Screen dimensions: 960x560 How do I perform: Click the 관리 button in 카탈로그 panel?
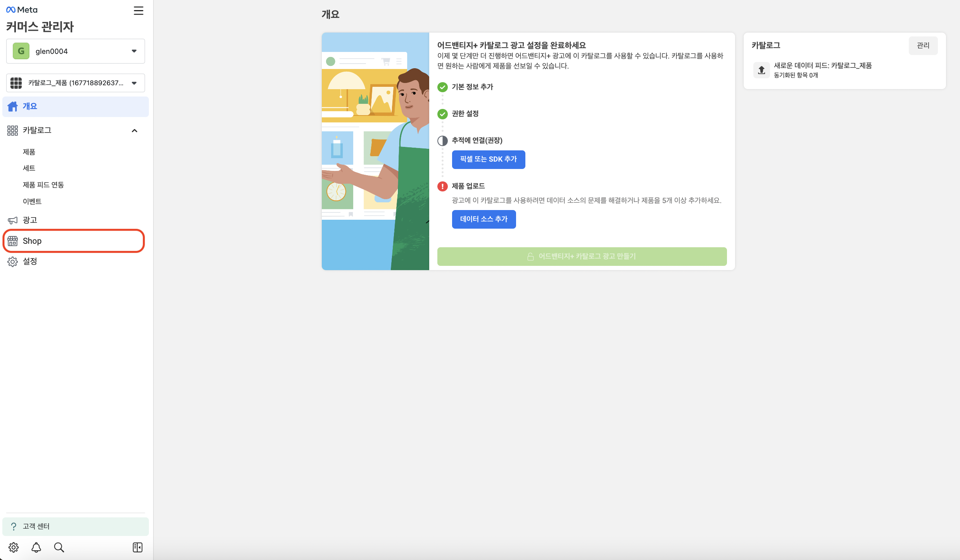[923, 45]
